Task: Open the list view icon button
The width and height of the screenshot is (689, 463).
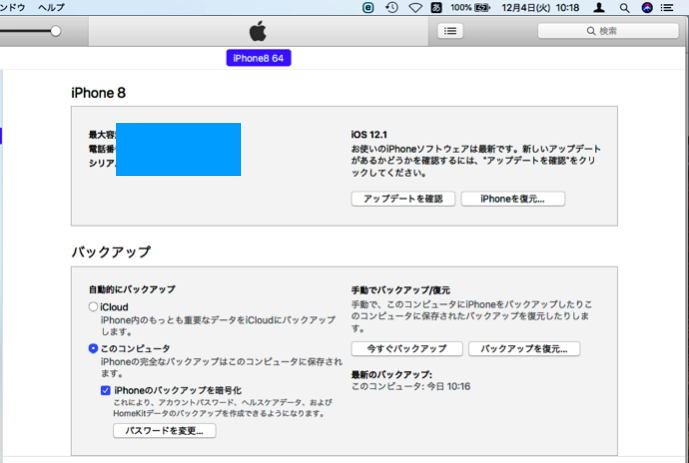Action: [450, 31]
